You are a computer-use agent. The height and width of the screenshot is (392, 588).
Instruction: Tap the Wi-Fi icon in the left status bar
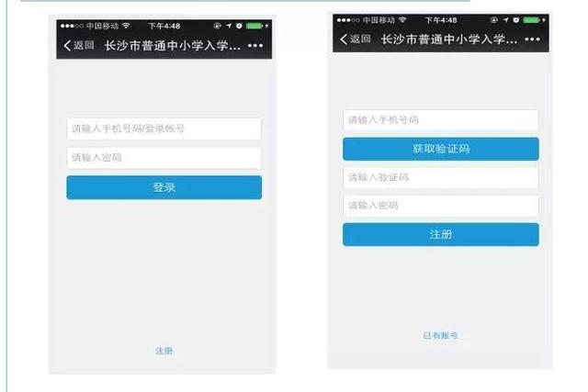[127, 26]
